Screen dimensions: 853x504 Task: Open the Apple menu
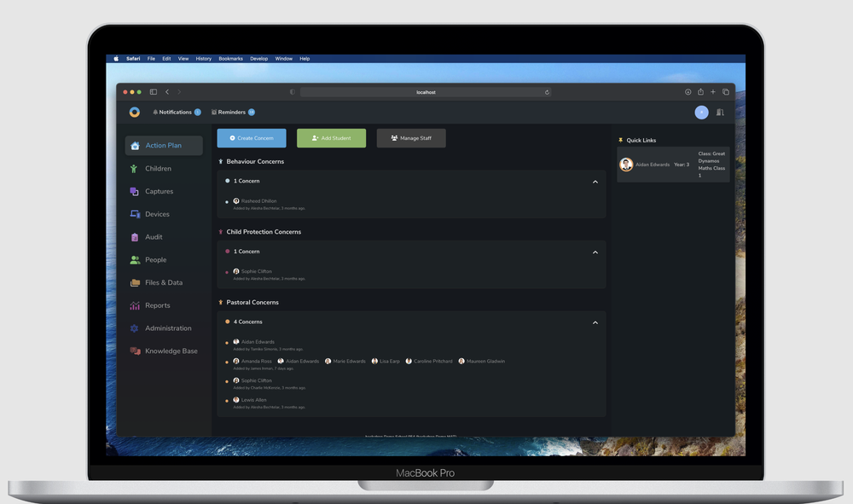pyautogui.click(x=116, y=59)
